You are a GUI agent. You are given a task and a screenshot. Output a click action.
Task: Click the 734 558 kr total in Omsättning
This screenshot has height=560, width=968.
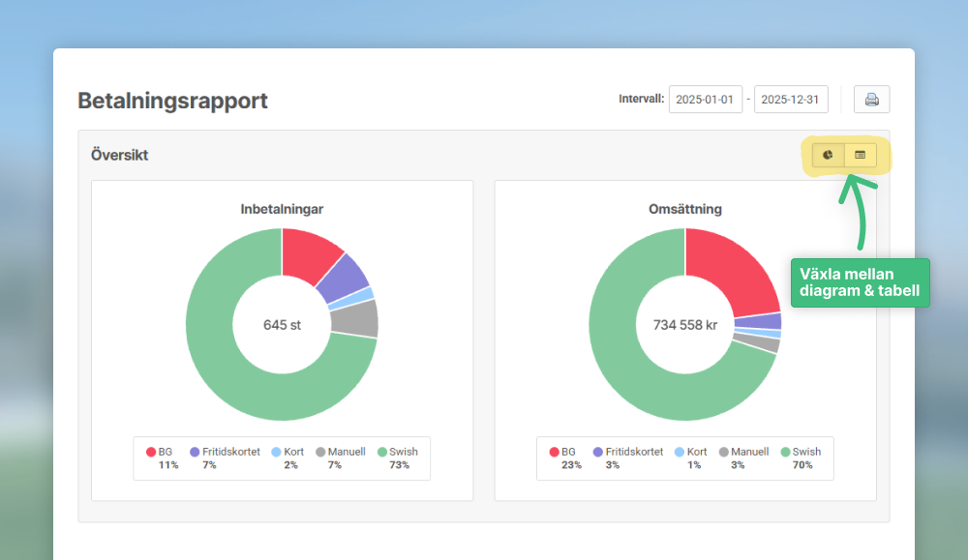click(684, 325)
